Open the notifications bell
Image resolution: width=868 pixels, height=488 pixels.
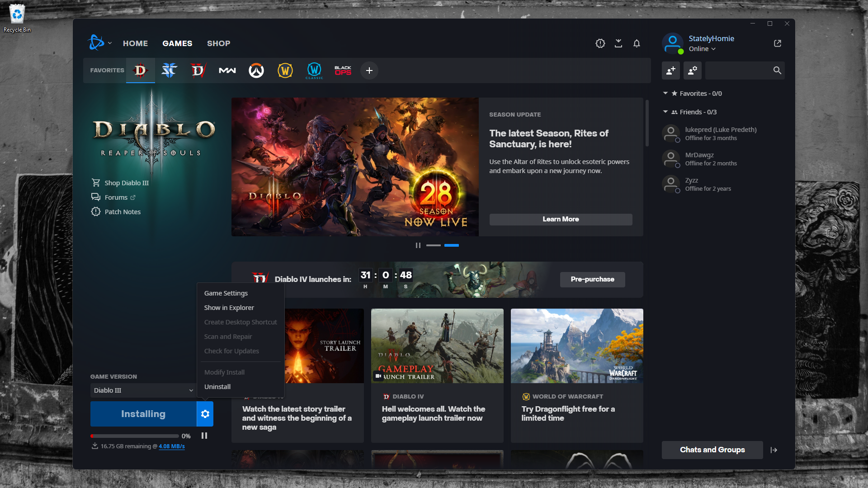637,43
